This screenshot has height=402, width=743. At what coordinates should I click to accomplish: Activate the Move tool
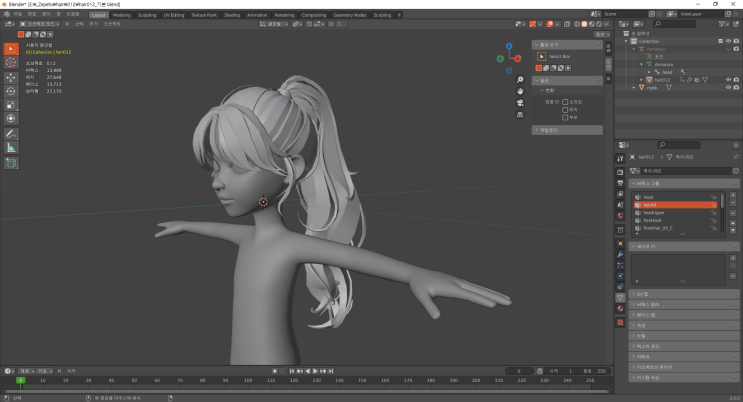pos(11,77)
